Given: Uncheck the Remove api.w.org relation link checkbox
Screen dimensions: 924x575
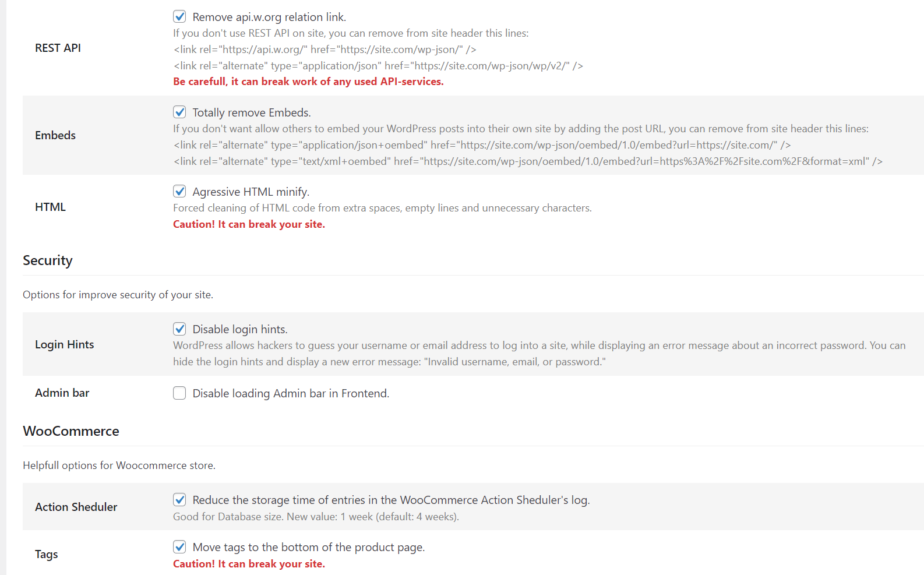Looking at the screenshot, I should 179,16.
